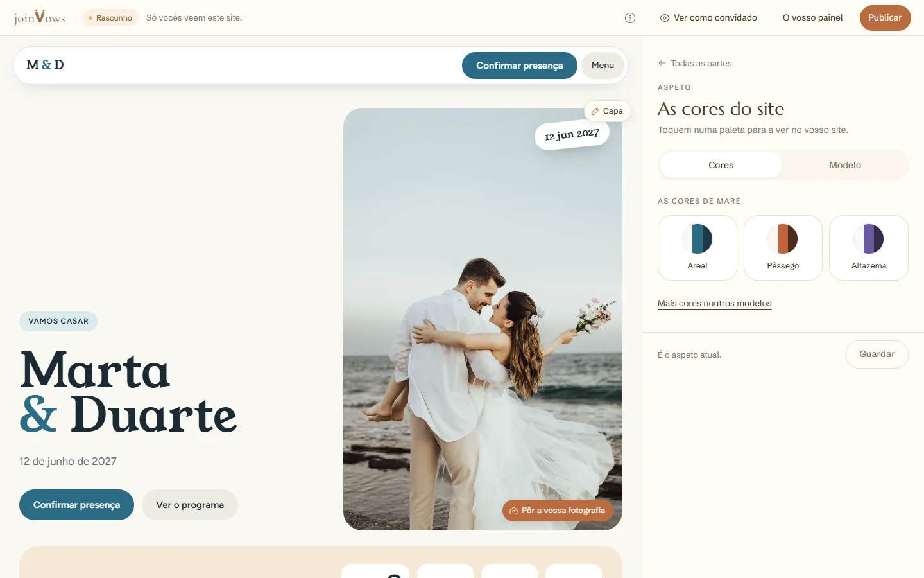Click the É o aspeto atual text
The image size is (924, 578).
689,355
